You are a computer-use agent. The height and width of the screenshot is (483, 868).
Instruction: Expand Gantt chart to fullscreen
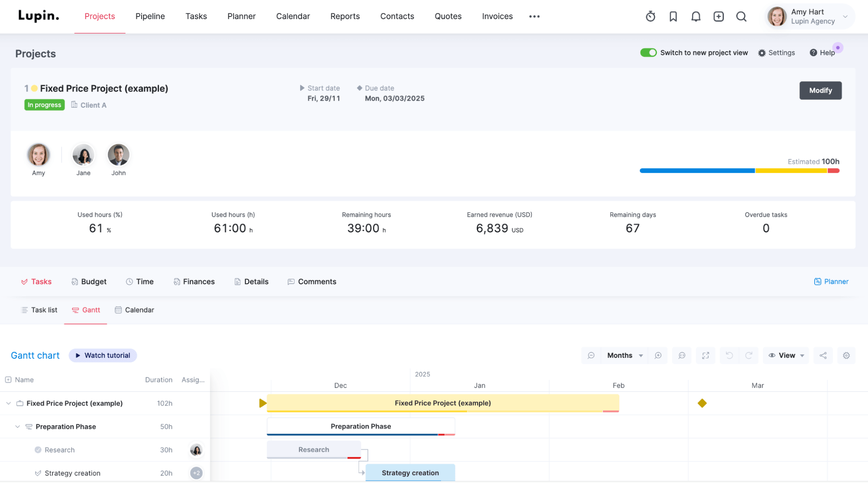pyautogui.click(x=706, y=355)
